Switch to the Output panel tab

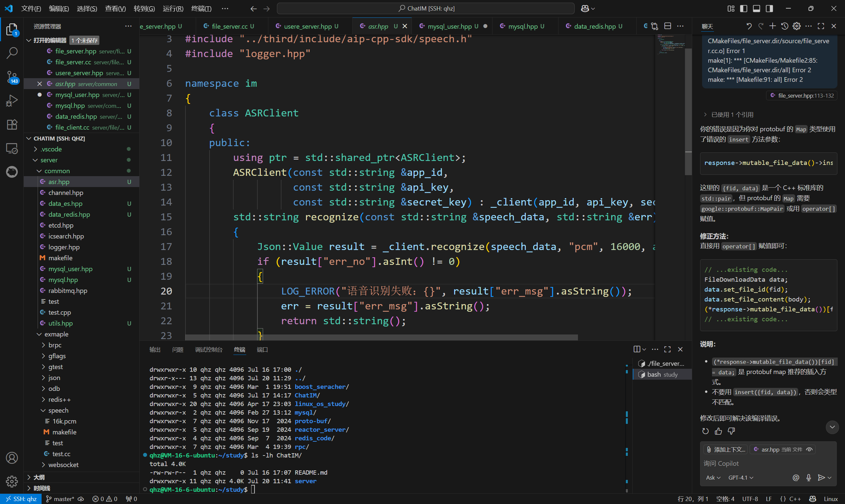click(155, 350)
